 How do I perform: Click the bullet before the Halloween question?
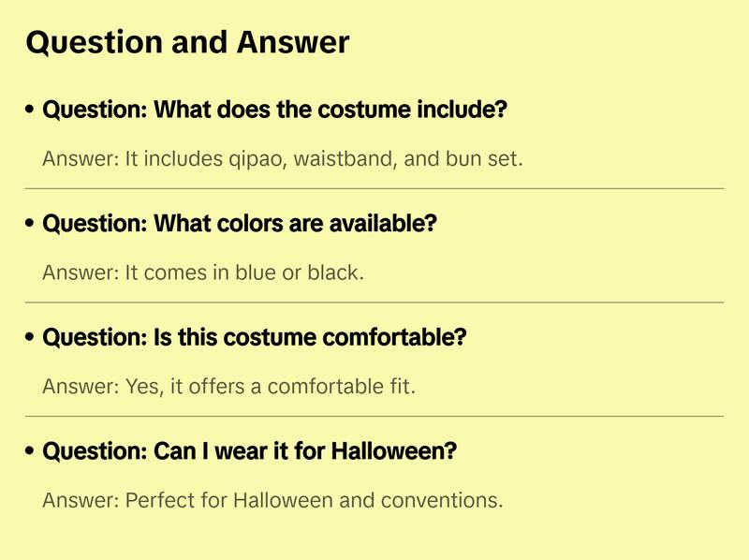pyautogui.click(x=31, y=452)
